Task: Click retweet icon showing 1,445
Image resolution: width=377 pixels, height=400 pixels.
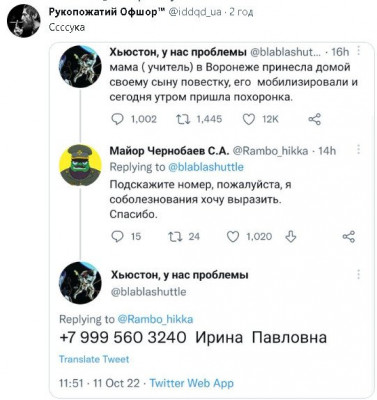Action: (183, 119)
